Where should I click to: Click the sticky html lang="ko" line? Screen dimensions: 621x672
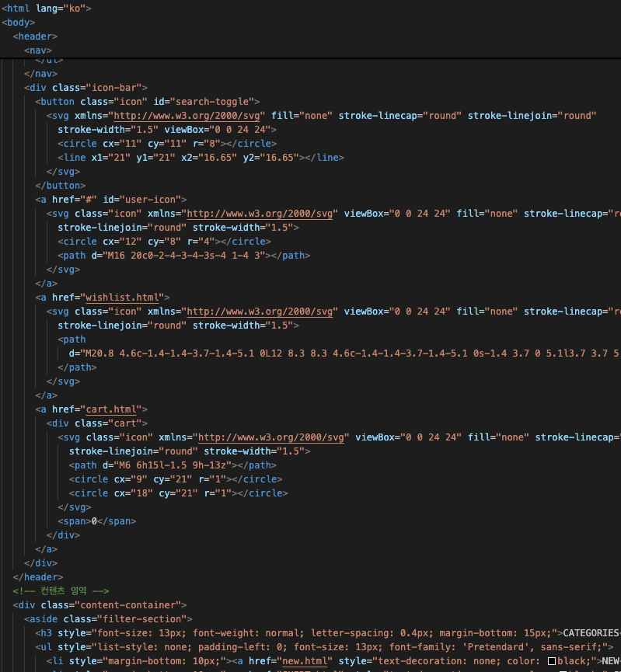pos(47,9)
